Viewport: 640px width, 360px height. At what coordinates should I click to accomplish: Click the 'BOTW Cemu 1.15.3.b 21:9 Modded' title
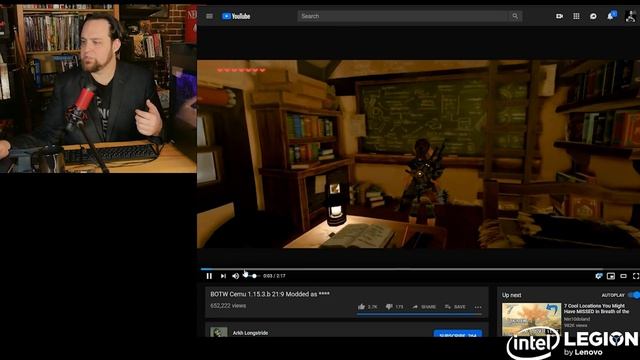coord(270,294)
